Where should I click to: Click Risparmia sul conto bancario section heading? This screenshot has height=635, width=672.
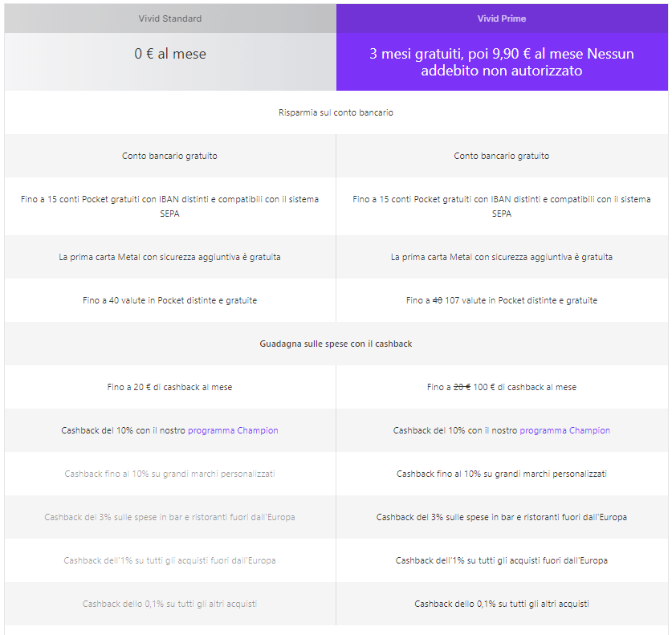pyautogui.click(x=336, y=112)
